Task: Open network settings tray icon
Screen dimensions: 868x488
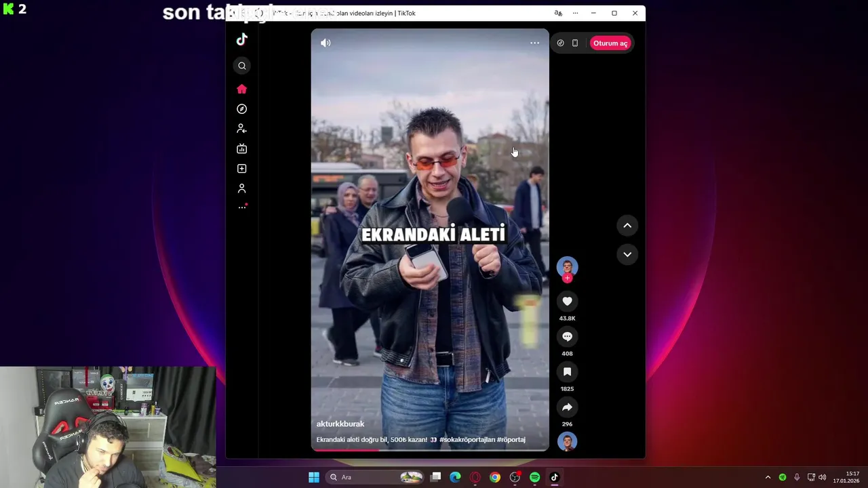Action: [811, 477]
